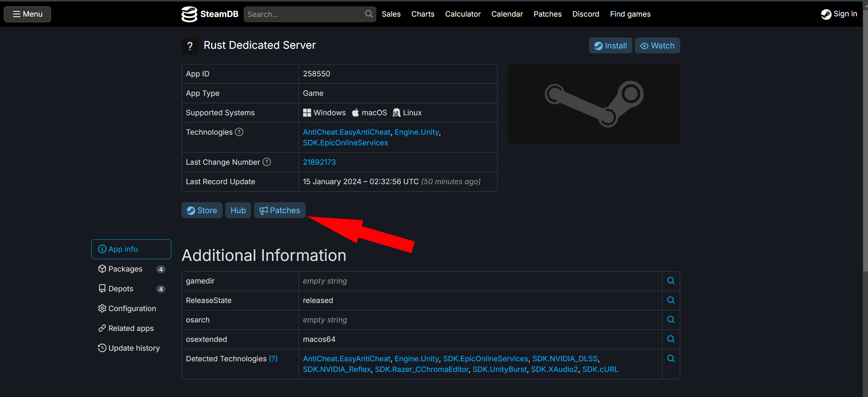The height and width of the screenshot is (397, 868).
Task: Toggle Watch for Rust Dedicated Server
Action: coord(657,46)
